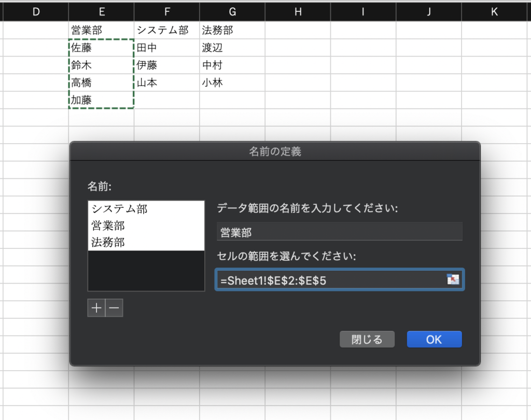The height and width of the screenshot is (420, 531).
Task: Click the cell containing 鈴木
Action: (x=101, y=65)
